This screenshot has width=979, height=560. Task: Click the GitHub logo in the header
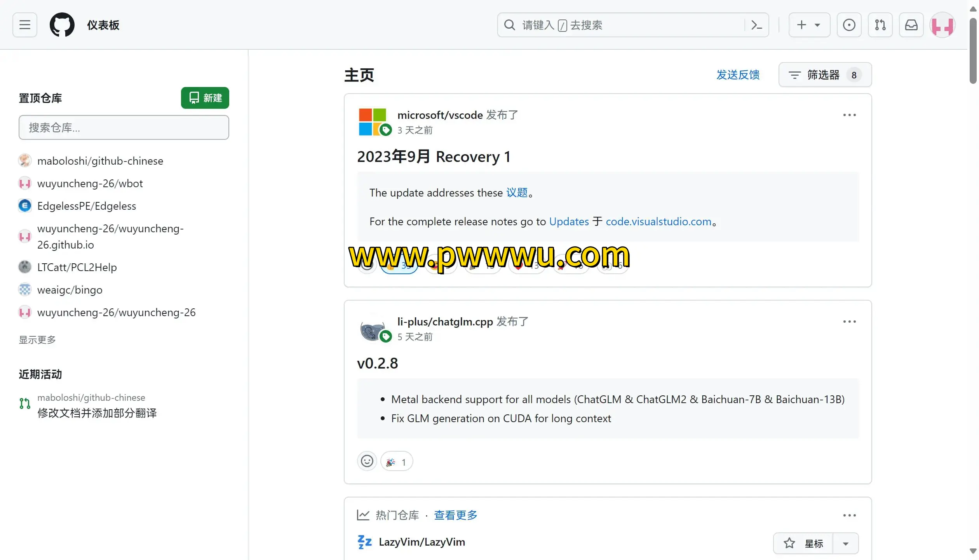62,24
